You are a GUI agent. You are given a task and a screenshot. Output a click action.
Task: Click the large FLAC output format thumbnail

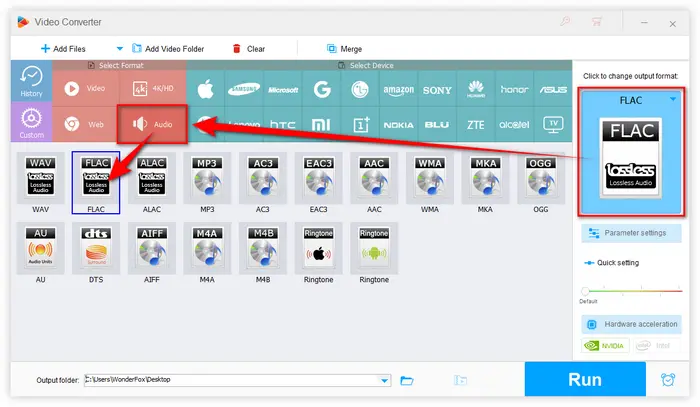point(630,158)
